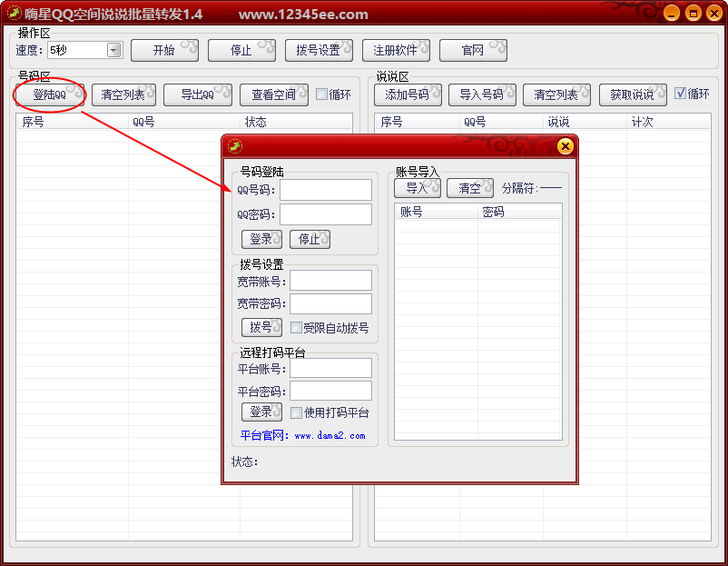Viewport: 728px width, 566px height.
Task: Focus the 宽带密码 field
Action: 330,303
